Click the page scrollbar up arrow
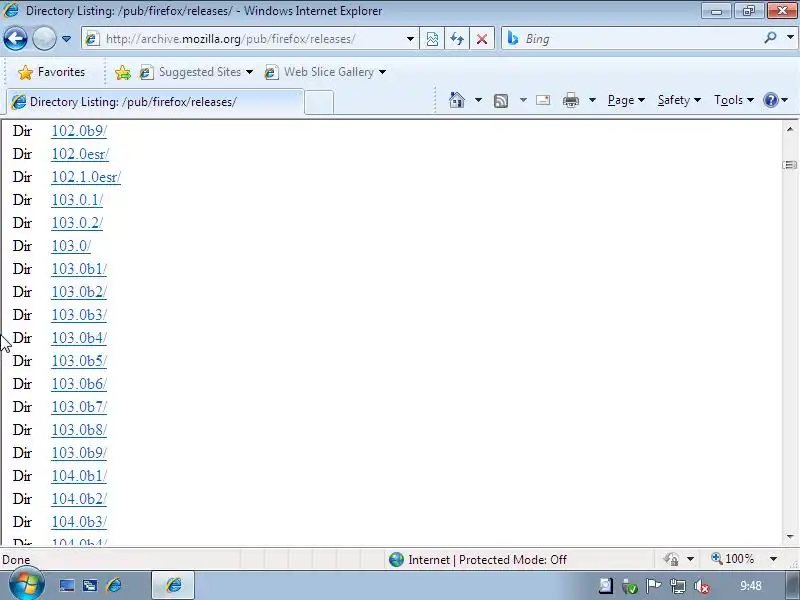 790,129
